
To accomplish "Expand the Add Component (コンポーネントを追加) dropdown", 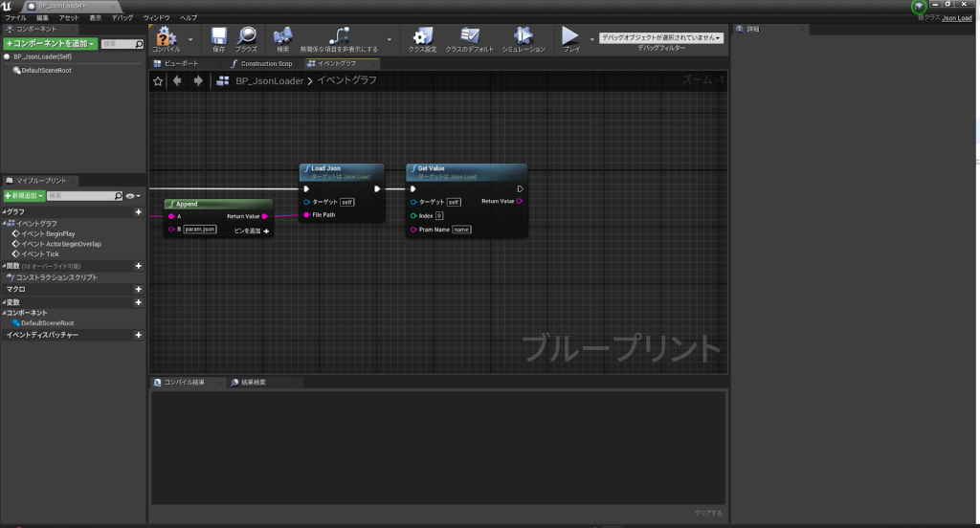I will click(x=50, y=44).
